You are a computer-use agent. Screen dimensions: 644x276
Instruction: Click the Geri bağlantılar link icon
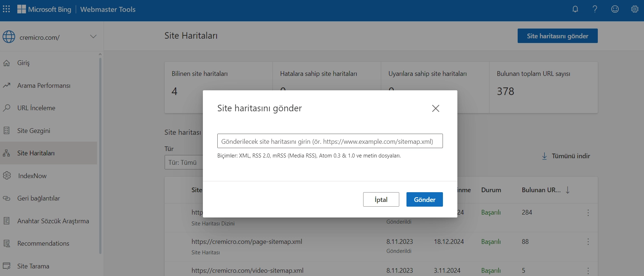click(x=6, y=198)
